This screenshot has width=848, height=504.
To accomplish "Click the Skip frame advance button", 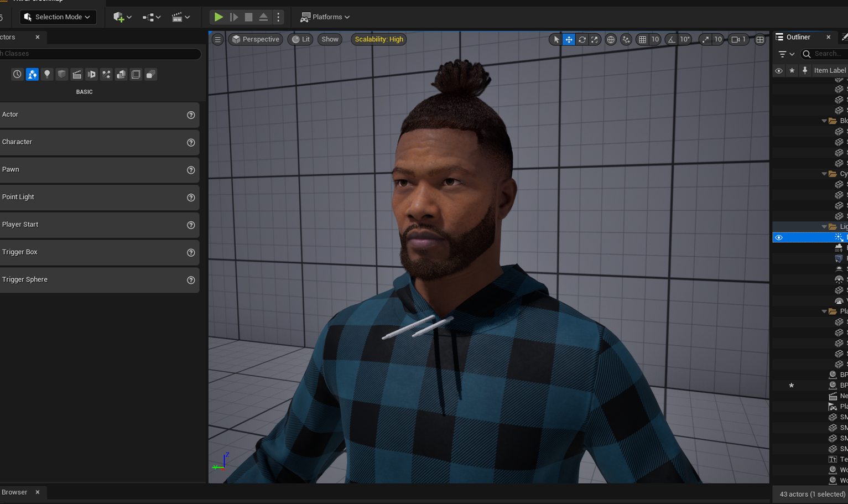I will pyautogui.click(x=234, y=17).
